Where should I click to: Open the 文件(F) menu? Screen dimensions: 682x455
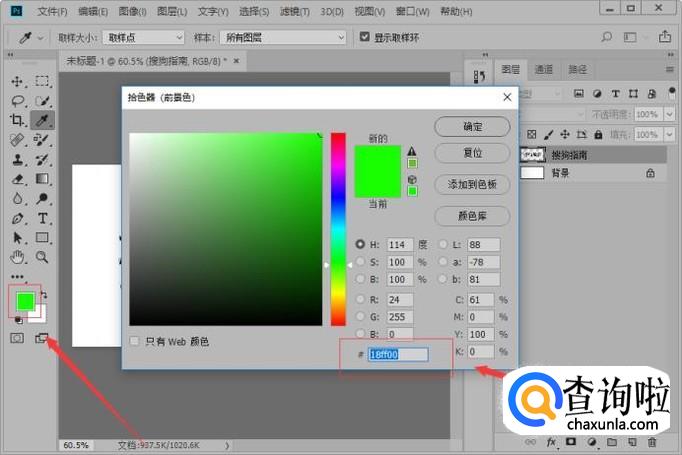[52, 11]
